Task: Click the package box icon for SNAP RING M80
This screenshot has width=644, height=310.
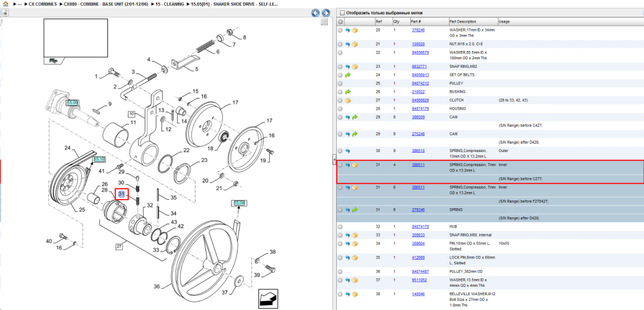Action: pos(354,235)
